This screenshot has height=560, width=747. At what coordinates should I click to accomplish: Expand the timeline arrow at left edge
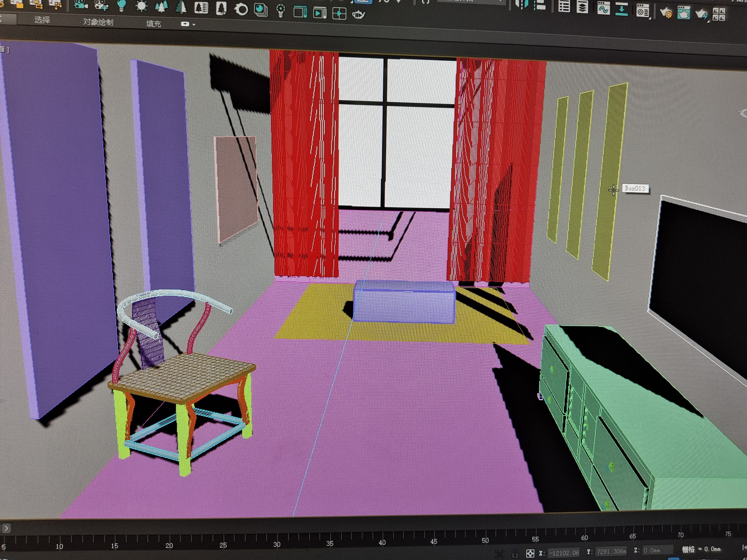click(6, 528)
